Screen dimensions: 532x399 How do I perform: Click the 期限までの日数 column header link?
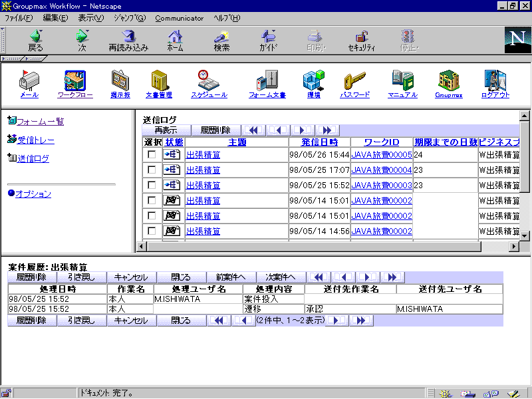(x=446, y=142)
